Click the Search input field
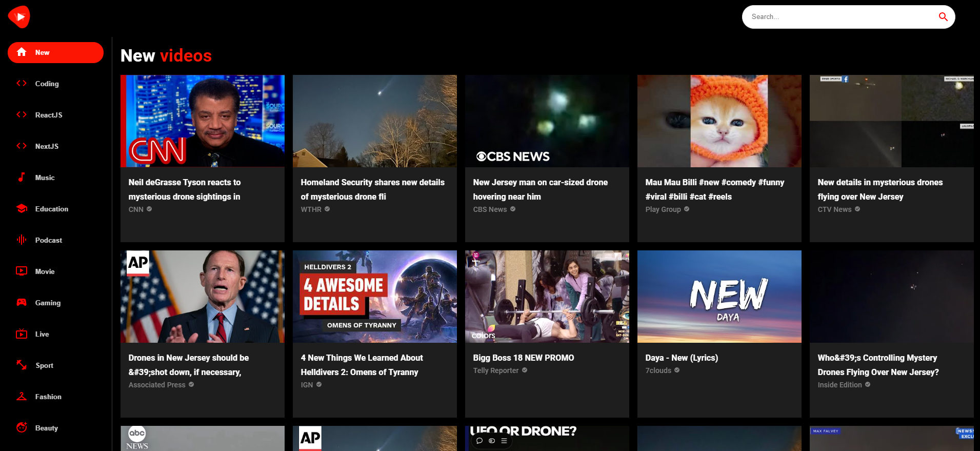This screenshot has height=451, width=980. click(841, 17)
